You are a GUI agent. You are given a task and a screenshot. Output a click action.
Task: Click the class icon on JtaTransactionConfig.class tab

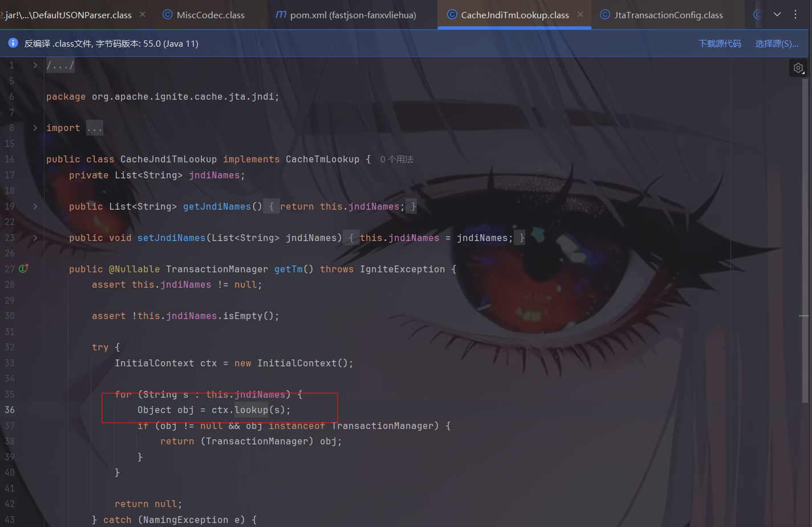point(605,15)
